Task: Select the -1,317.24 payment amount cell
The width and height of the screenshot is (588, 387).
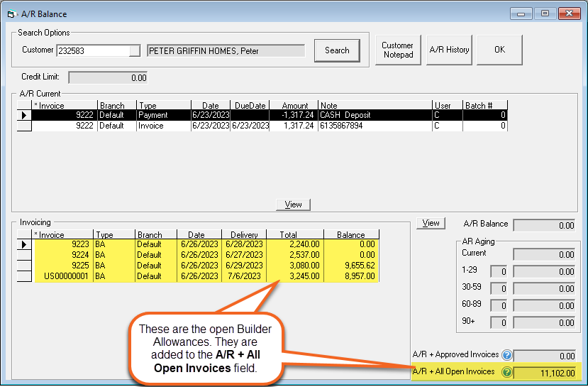Action: coord(294,115)
